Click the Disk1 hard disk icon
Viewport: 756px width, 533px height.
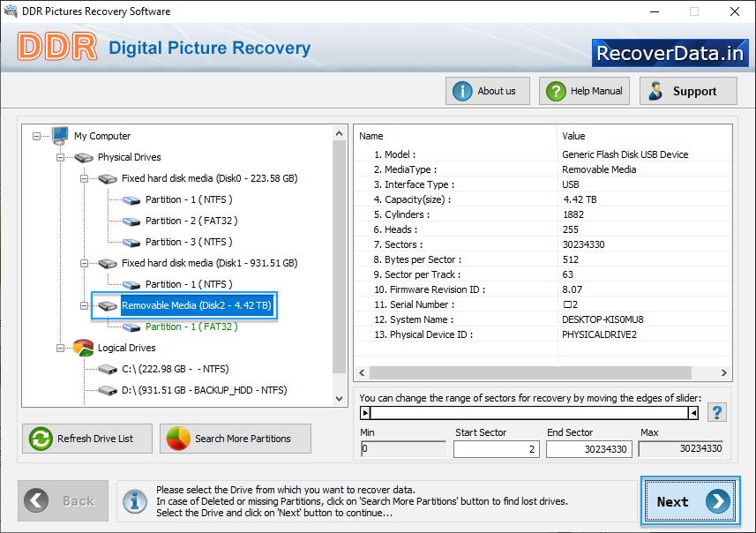108,263
